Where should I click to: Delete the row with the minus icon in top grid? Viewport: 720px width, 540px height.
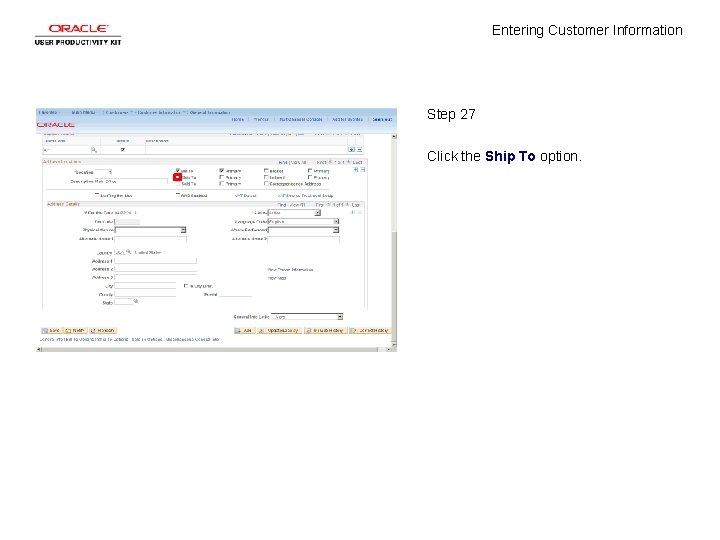tap(360, 150)
